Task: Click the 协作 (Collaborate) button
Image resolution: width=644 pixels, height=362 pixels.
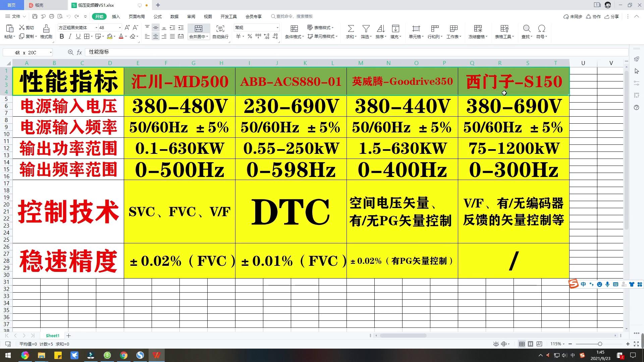Action: click(593, 16)
